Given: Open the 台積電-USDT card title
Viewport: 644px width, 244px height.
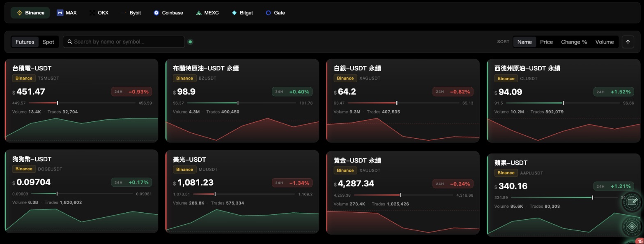Looking at the screenshot, I should tap(32, 68).
